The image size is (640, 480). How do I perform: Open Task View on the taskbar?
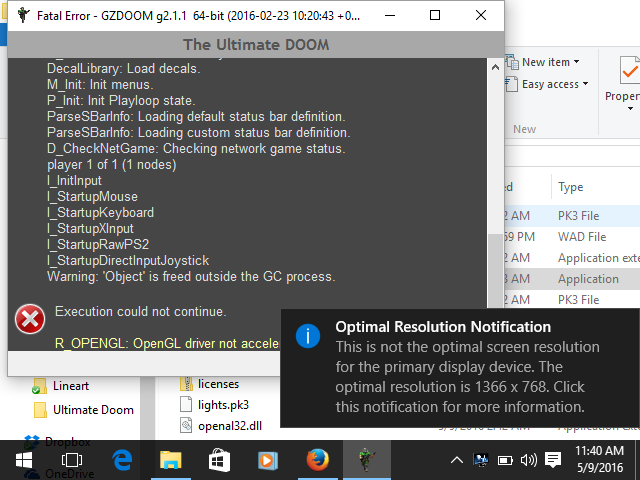click(72, 460)
